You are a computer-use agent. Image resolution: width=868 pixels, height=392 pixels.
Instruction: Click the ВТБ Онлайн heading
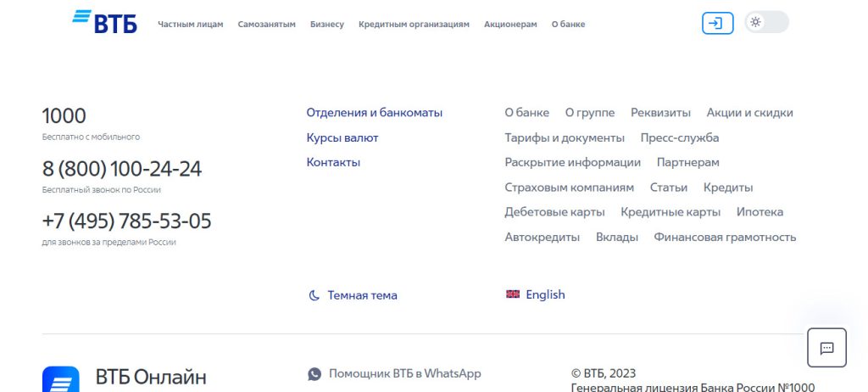(x=151, y=377)
